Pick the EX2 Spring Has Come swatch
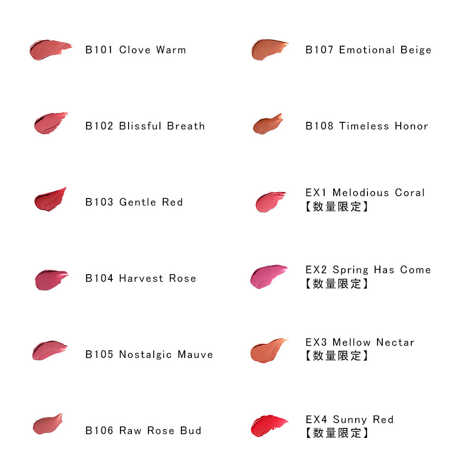The image size is (476, 476). (x=268, y=277)
